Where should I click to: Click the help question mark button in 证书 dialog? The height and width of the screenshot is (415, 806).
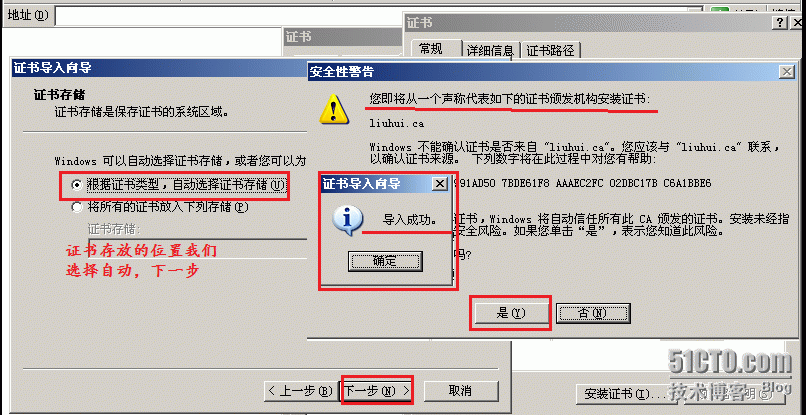point(781,23)
